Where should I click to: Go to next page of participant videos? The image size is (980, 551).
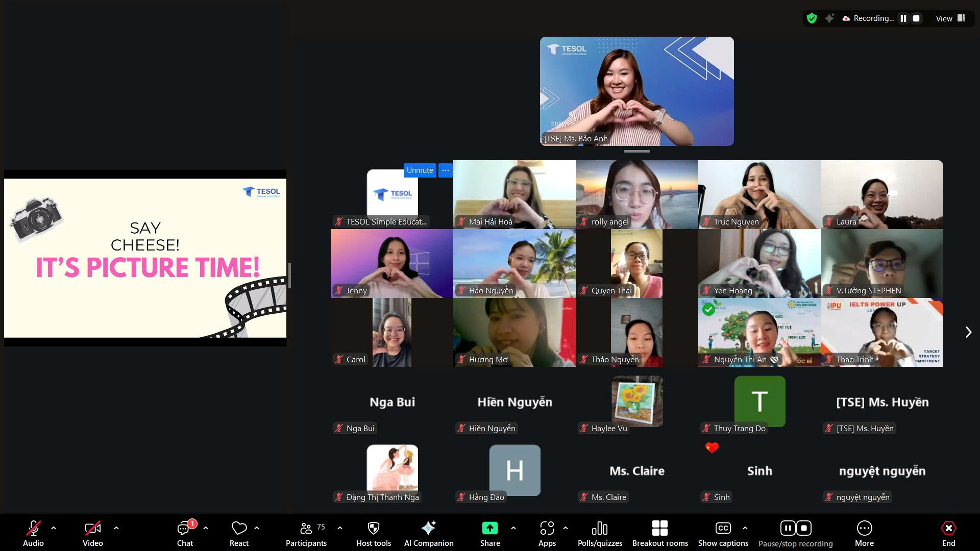(968, 332)
